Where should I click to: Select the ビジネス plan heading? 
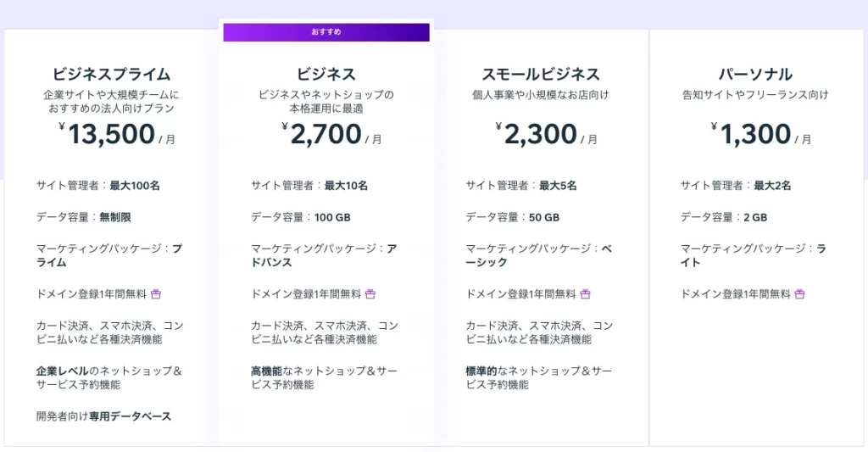(326, 74)
